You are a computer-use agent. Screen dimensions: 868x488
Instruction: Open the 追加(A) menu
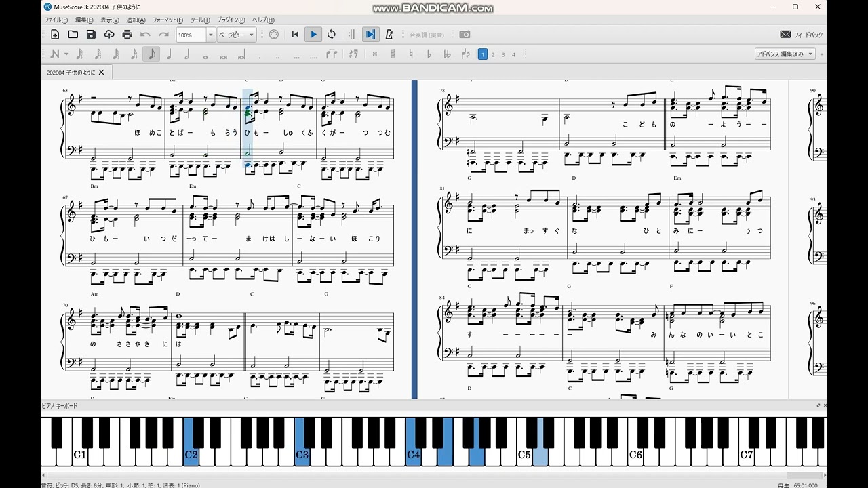tap(136, 20)
